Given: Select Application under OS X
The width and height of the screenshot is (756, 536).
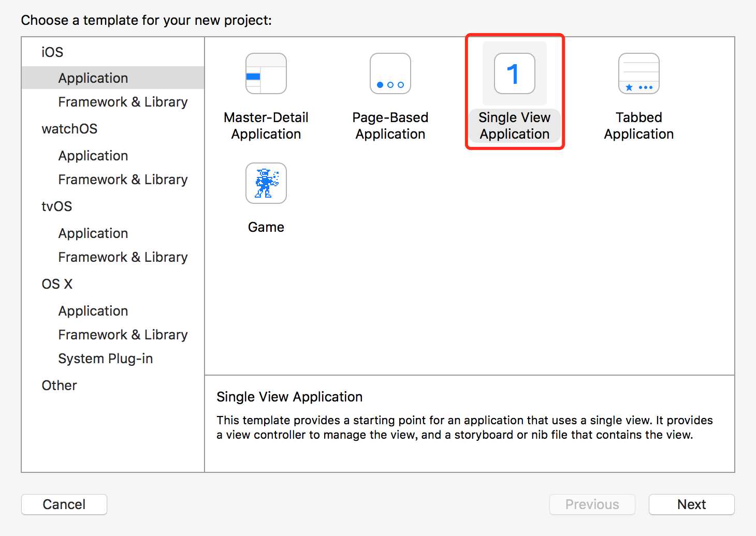Looking at the screenshot, I should (x=93, y=311).
